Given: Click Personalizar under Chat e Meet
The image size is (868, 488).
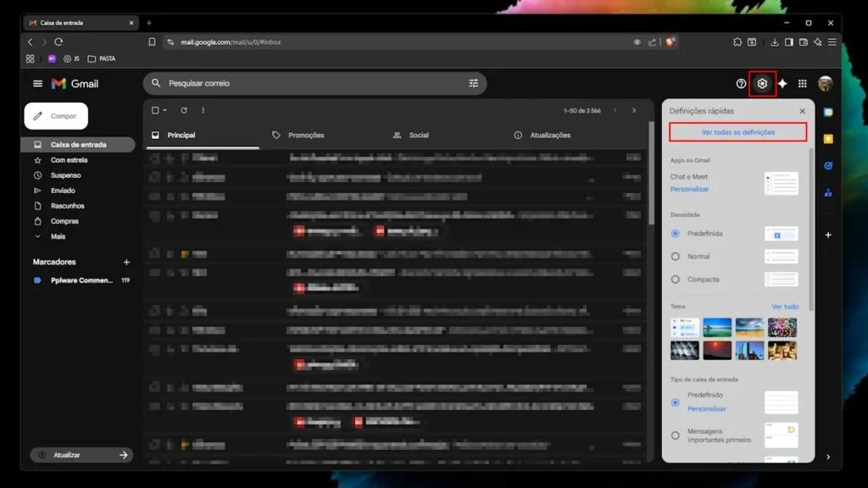Looking at the screenshot, I should tap(689, 189).
